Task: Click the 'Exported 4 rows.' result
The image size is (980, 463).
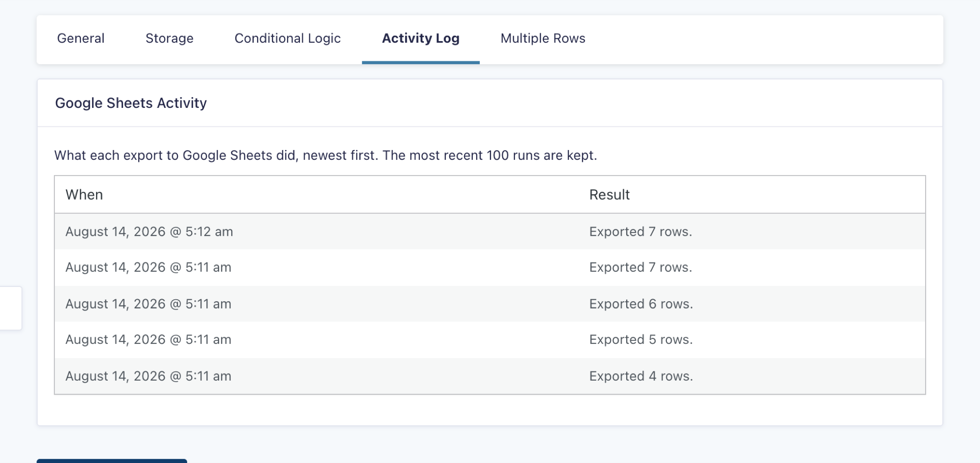Action: click(641, 376)
